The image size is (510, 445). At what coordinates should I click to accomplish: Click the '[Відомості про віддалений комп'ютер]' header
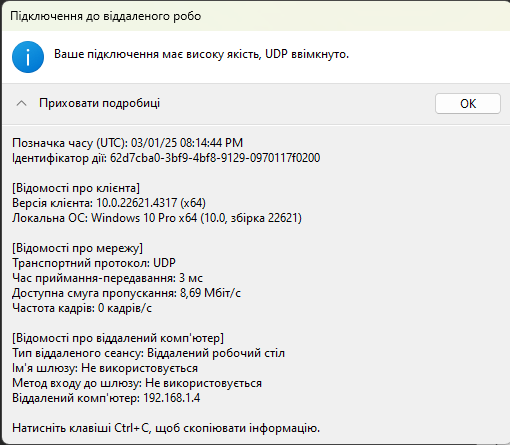(x=118, y=338)
